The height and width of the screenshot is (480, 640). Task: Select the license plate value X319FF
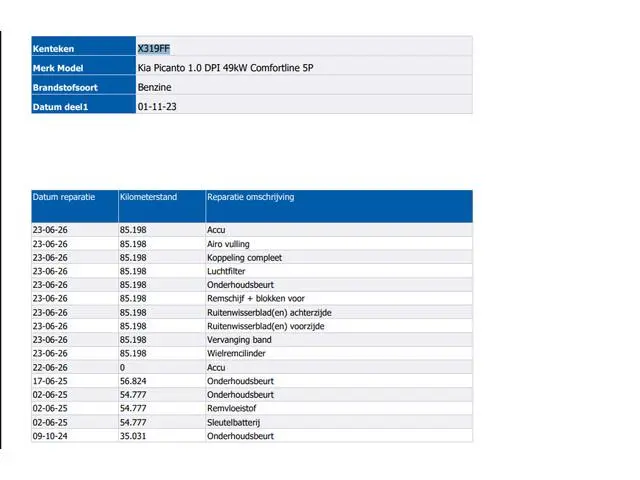click(x=153, y=49)
